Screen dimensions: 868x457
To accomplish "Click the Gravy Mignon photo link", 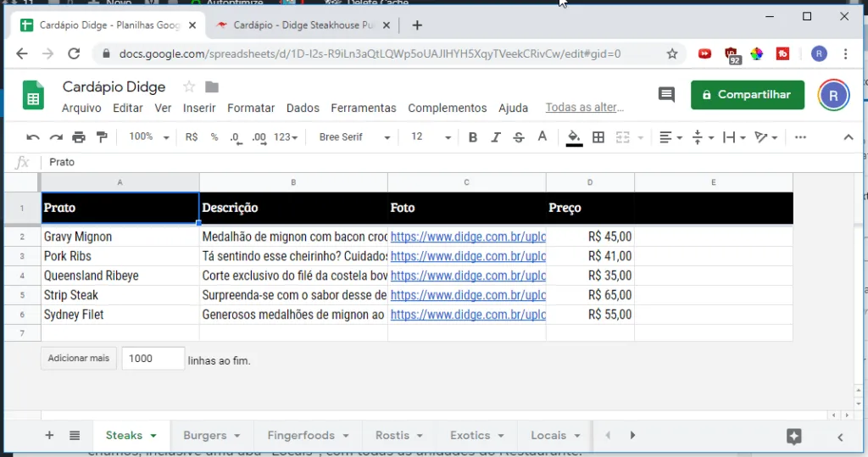I will [468, 237].
